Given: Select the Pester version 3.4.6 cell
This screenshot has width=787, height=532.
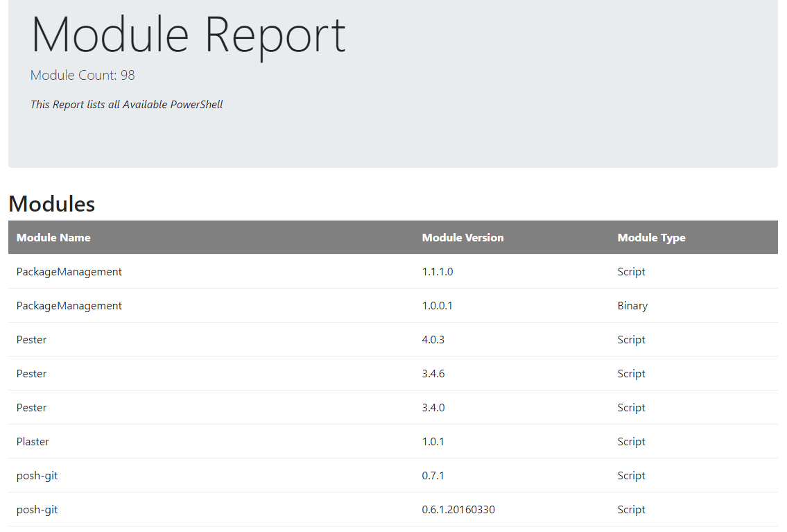Looking at the screenshot, I should (x=433, y=374).
